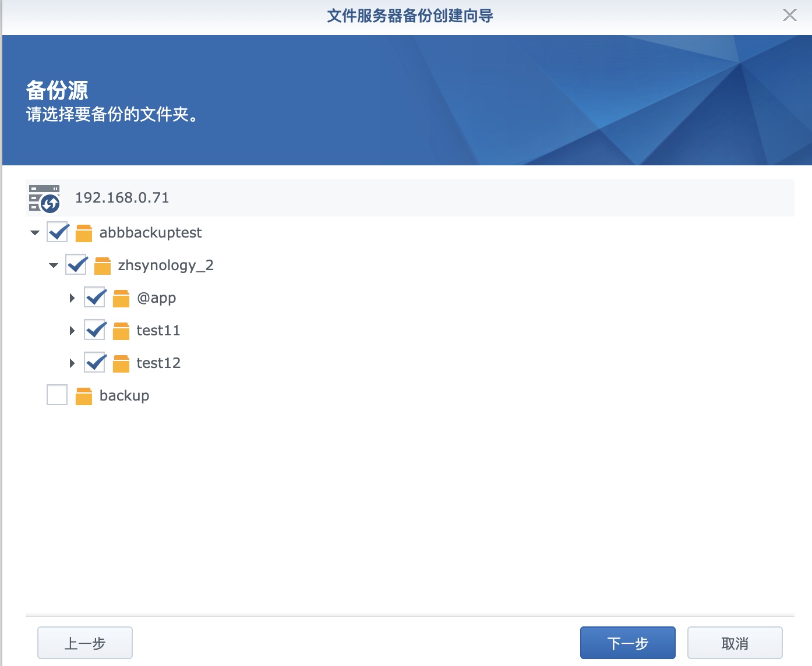The image size is (812, 666).
Task: Select the test12 folder name
Action: [158, 363]
